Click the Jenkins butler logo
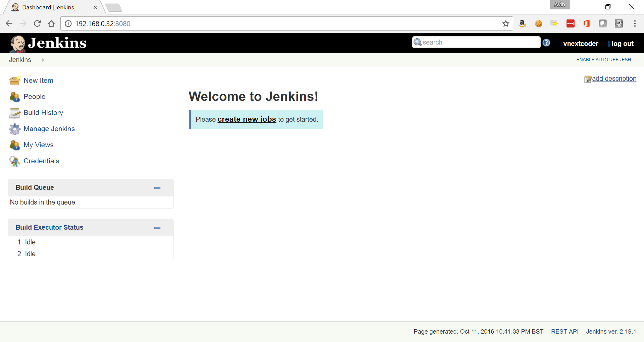This screenshot has height=342, width=644. [17, 44]
